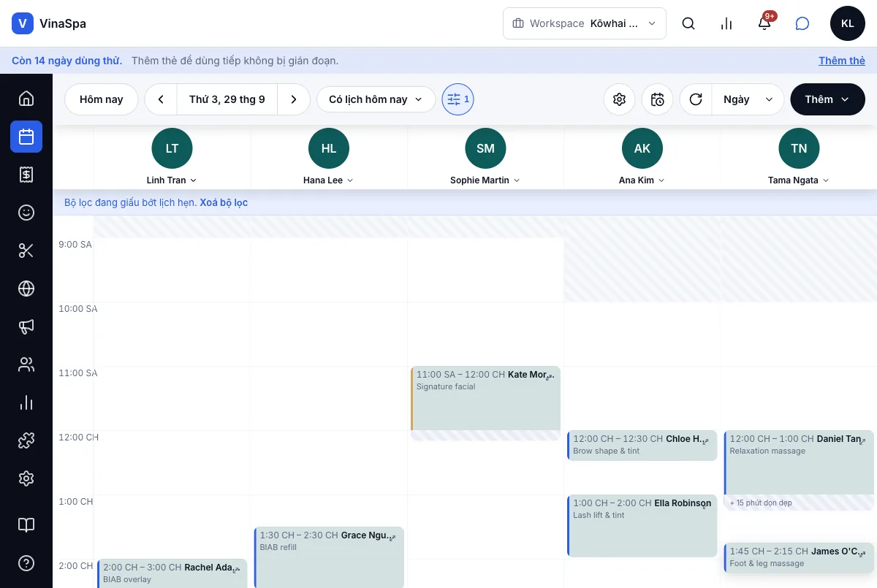The height and width of the screenshot is (588, 877).
Task: Open the team people icon in sidebar
Action: 26,364
